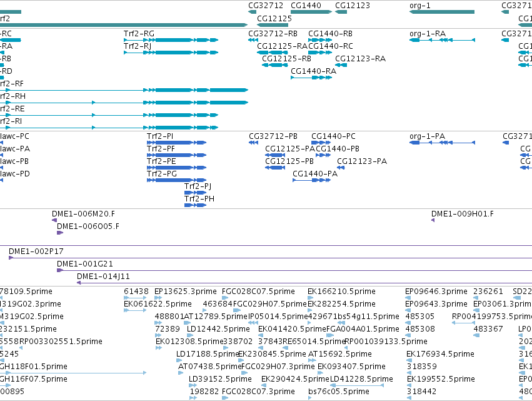Select the Trf2-RG transcript label

tap(139, 34)
